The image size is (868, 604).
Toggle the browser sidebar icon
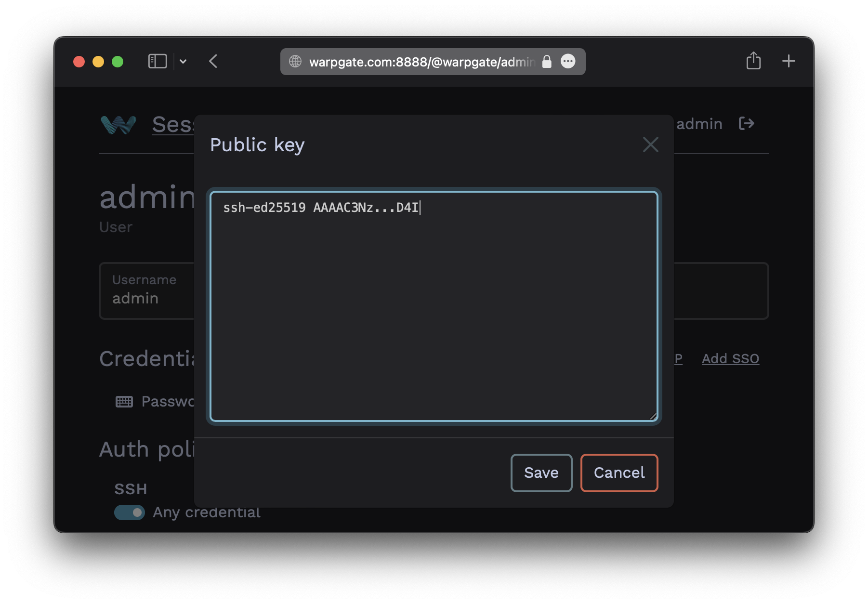pos(158,61)
